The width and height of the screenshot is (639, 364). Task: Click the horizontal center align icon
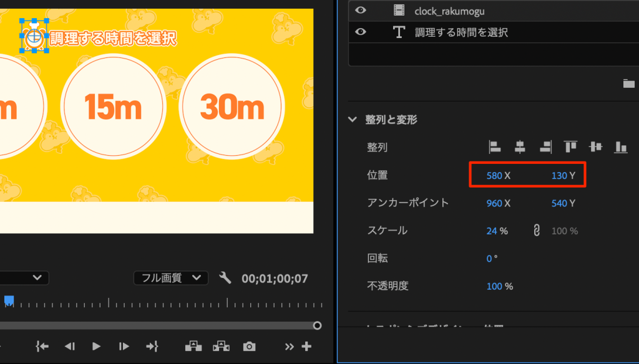520,147
